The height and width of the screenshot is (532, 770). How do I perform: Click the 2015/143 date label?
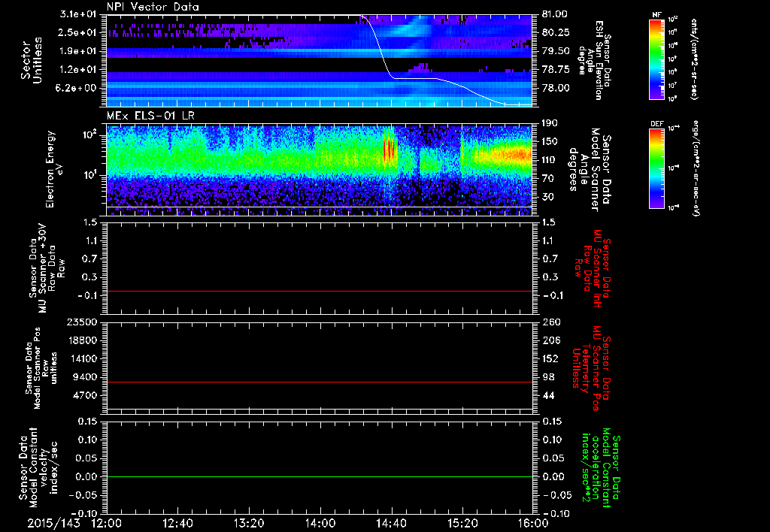pos(53,524)
